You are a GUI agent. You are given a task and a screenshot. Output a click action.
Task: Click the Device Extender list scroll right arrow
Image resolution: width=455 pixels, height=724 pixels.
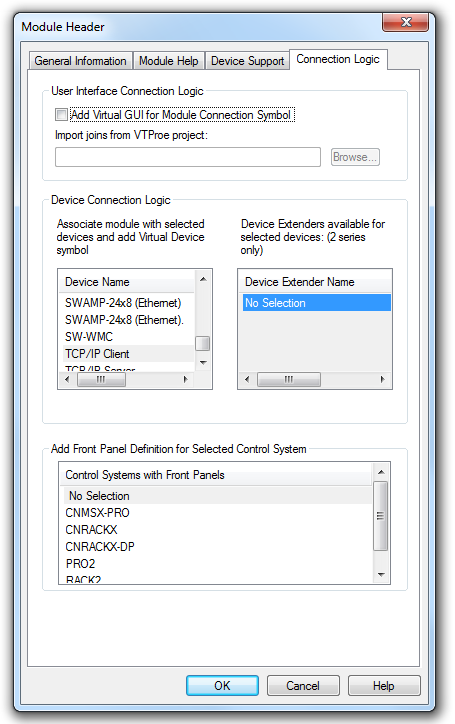pyautogui.click(x=382, y=380)
